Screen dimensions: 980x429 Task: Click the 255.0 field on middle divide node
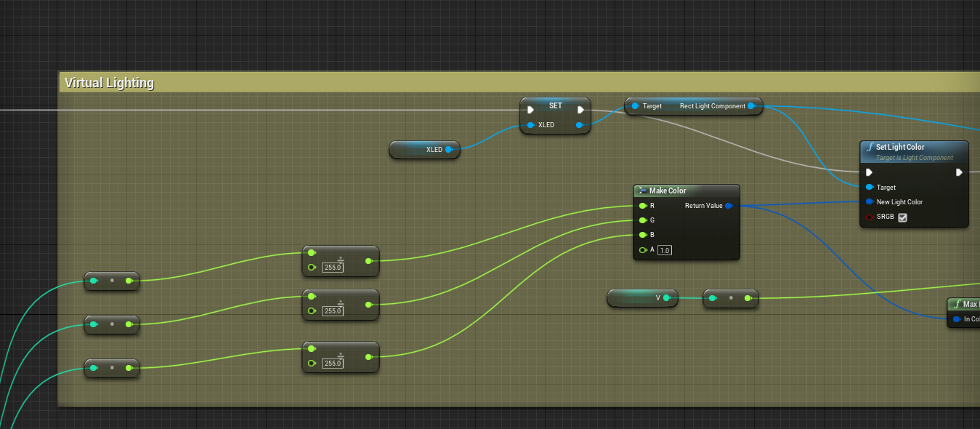tap(333, 311)
